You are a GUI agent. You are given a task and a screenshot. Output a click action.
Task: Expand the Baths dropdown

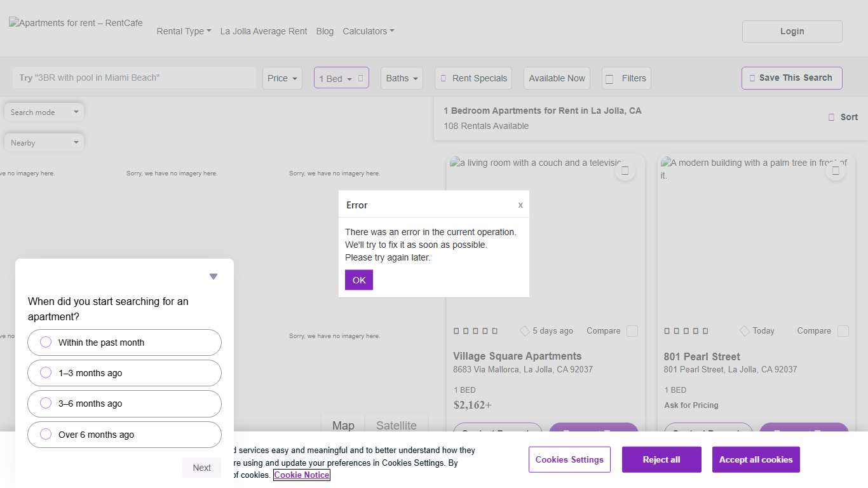tap(402, 78)
